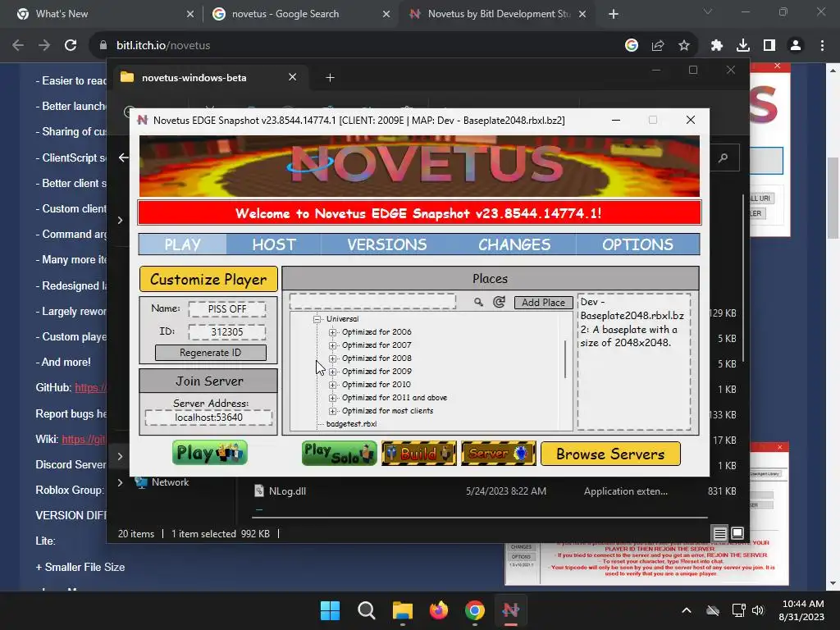Open the VERSIONS tab

click(x=387, y=244)
